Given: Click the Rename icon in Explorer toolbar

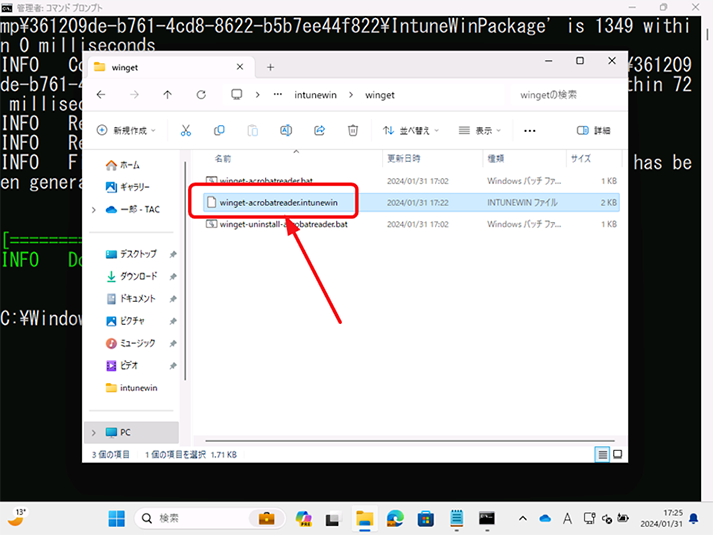Looking at the screenshot, I should (x=286, y=131).
